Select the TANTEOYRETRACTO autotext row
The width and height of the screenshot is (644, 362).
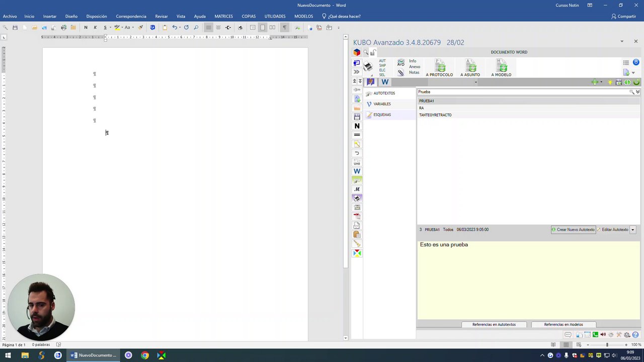coord(528,115)
